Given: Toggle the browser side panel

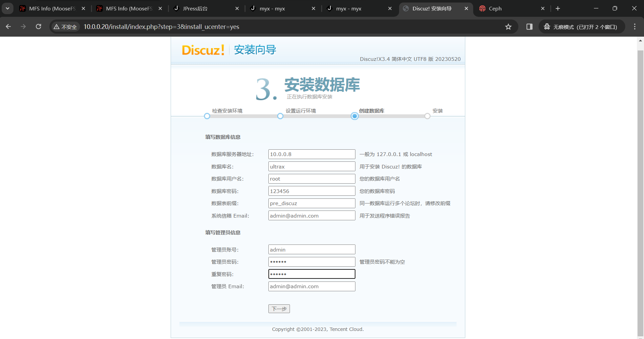Looking at the screenshot, I should click(529, 27).
